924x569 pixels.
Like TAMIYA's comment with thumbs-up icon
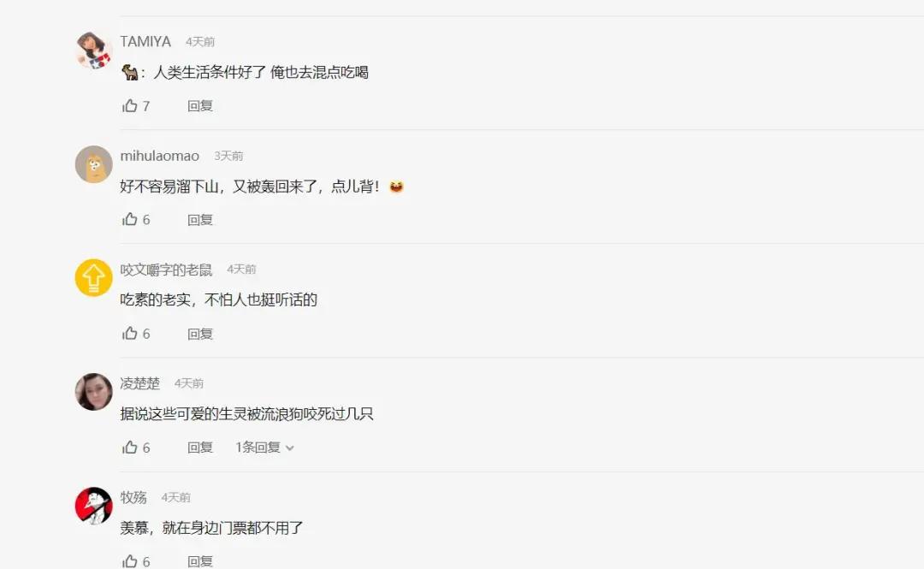click(130, 105)
